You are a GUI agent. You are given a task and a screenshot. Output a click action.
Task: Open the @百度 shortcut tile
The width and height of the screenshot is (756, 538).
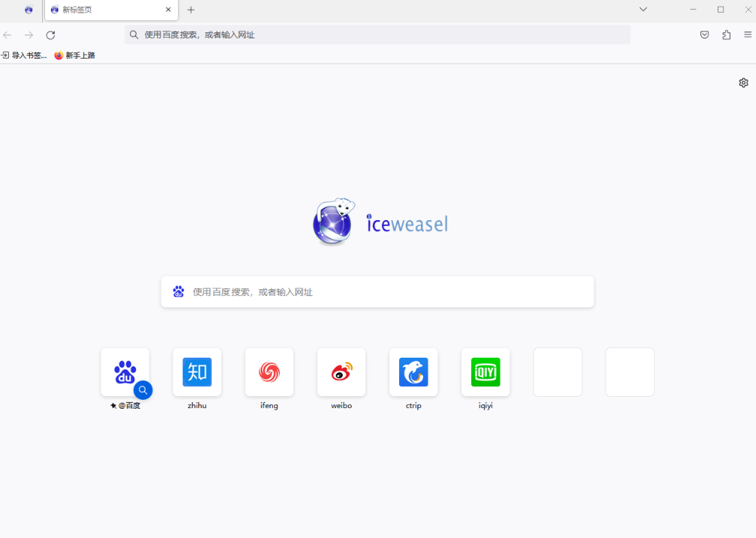click(125, 372)
